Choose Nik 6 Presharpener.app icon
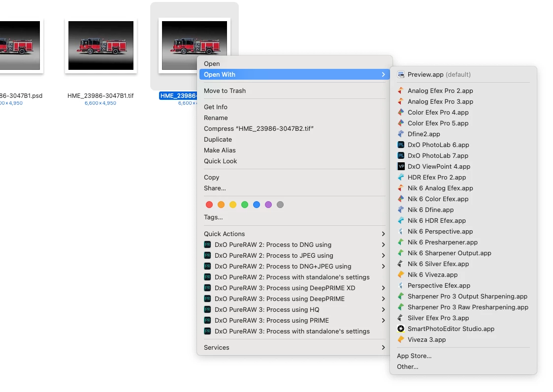The image size is (553, 392). [401, 242]
